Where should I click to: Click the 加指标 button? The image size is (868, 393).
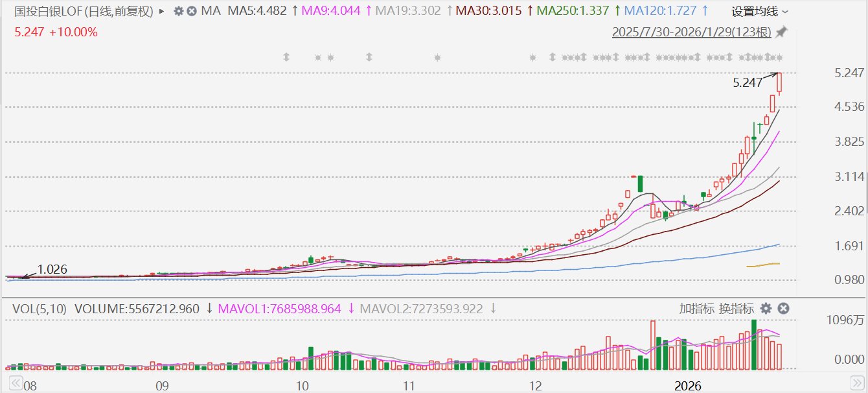[x=697, y=308]
